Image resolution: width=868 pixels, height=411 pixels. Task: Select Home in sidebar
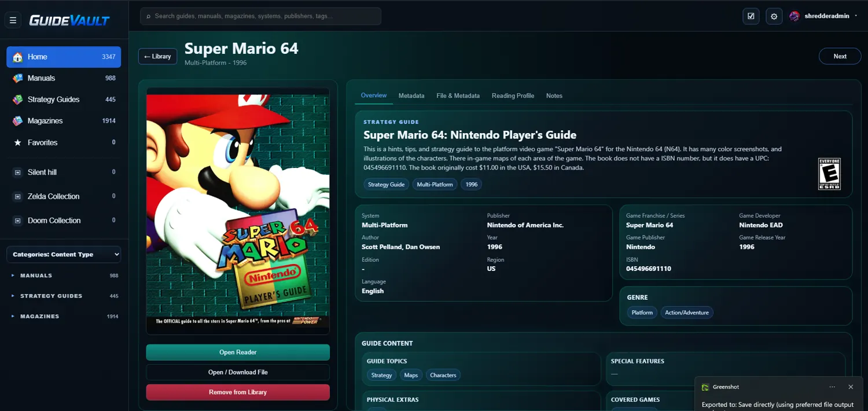pos(64,57)
